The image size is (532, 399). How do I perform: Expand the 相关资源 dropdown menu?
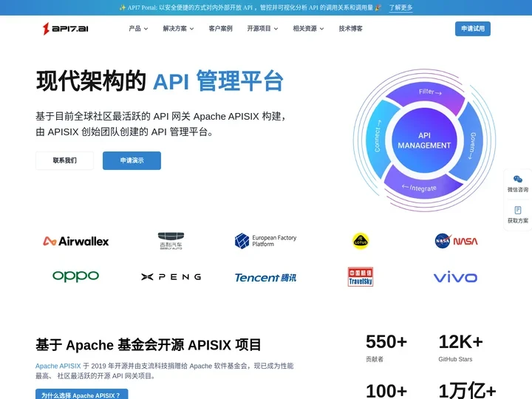click(x=308, y=29)
